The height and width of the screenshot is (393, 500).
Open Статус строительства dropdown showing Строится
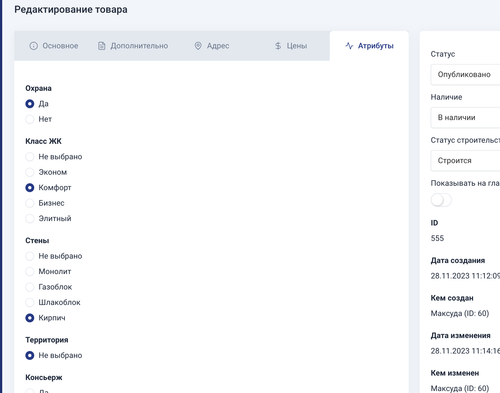coord(465,161)
